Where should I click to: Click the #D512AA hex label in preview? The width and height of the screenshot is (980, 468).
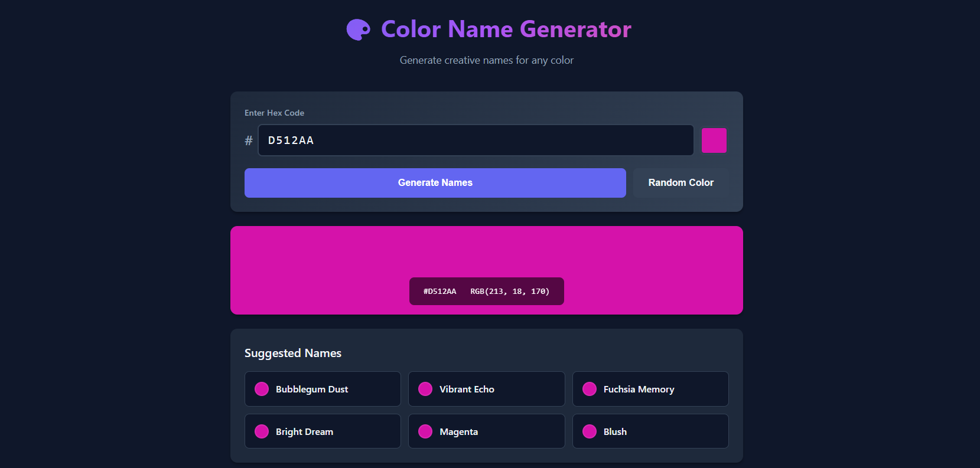[x=440, y=292]
